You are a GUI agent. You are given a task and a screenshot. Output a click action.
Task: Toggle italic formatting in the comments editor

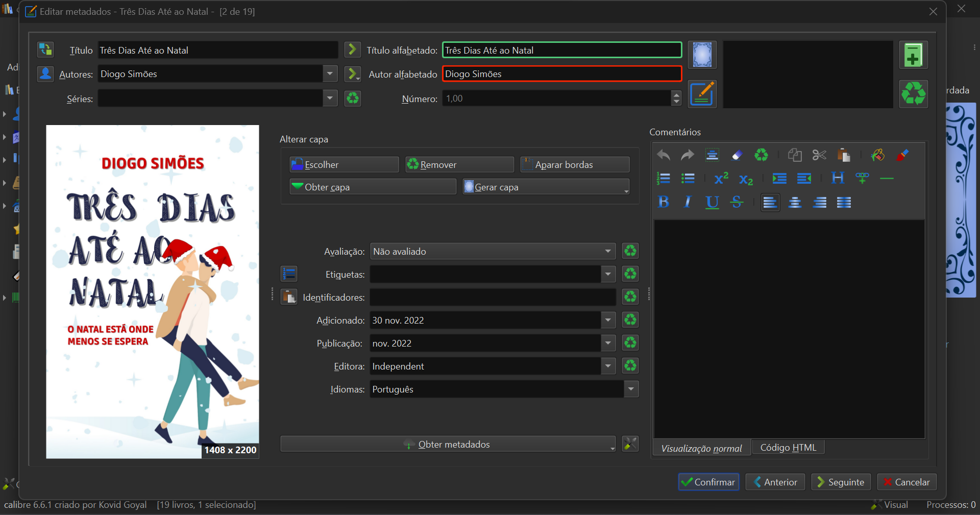688,202
